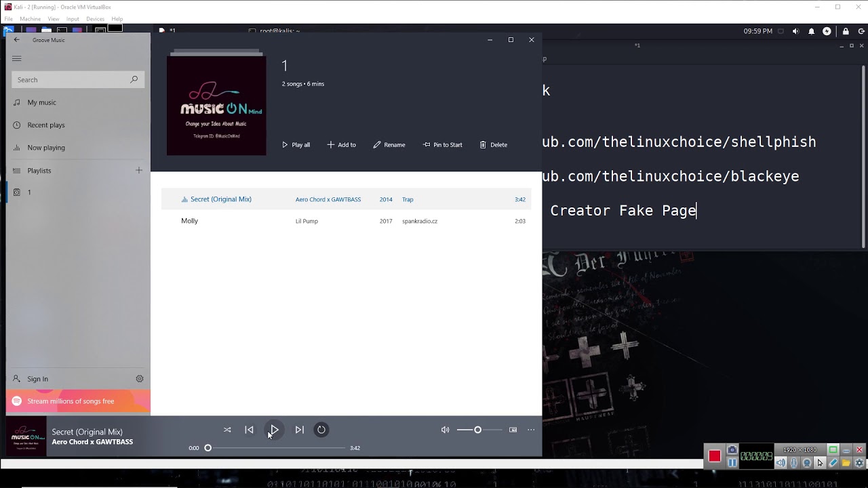Open Groove Music settings gear
Viewport: 868px width, 488px height.
(140, 379)
